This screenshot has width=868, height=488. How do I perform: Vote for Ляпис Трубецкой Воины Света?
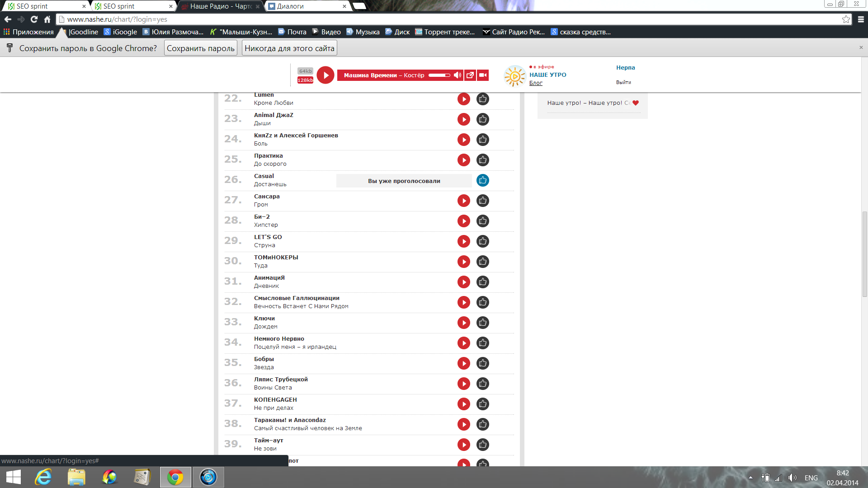tap(482, 384)
